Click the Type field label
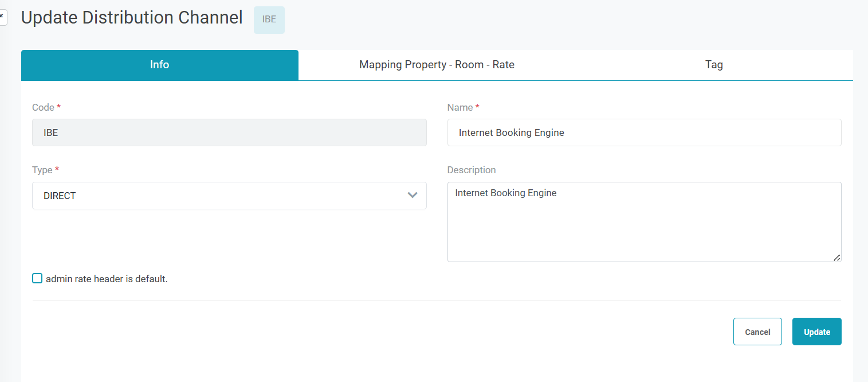This screenshot has height=382, width=868. click(42, 170)
